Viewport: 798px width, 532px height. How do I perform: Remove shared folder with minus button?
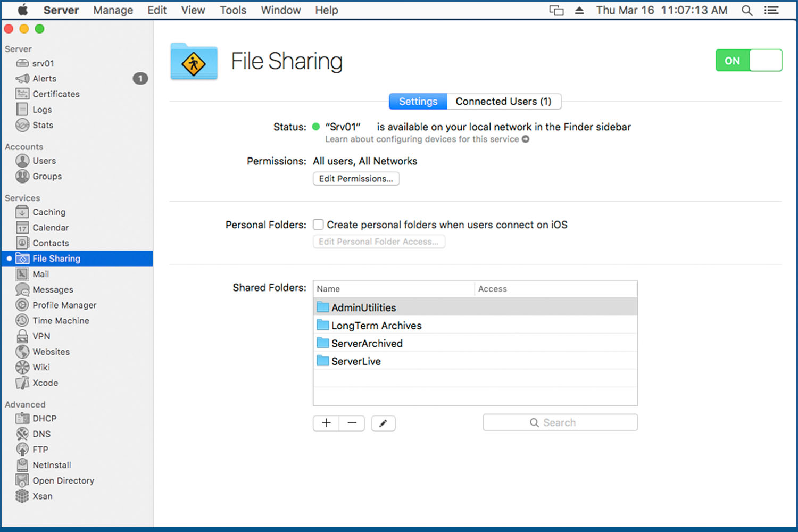coord(352,423)
